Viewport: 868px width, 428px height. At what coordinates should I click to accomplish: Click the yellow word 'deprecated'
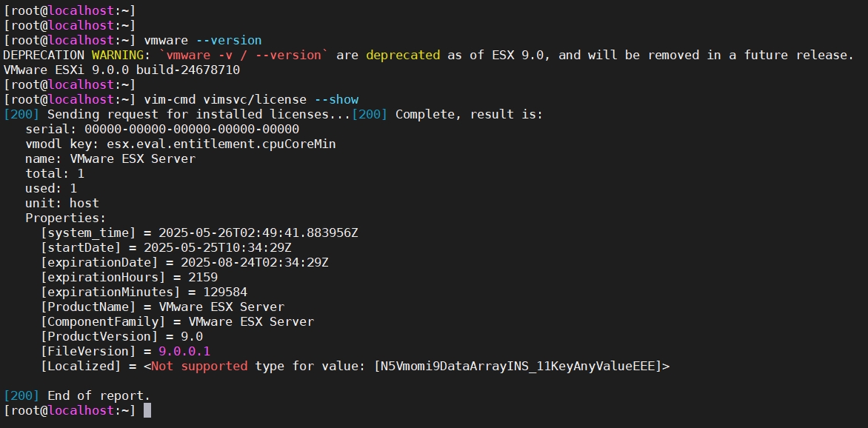coord(402,55)
